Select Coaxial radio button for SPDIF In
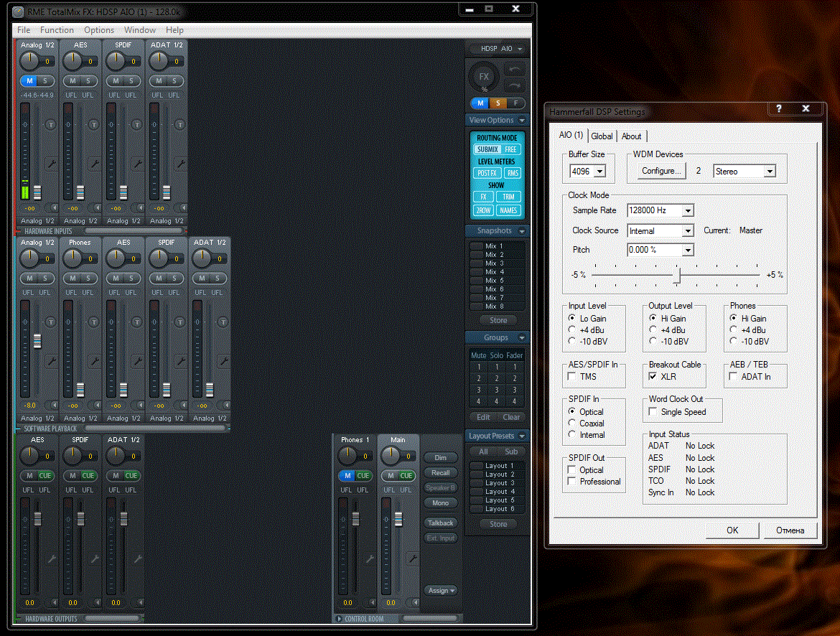Viewport: 840px width, 636px height. (x=572, y=424)
